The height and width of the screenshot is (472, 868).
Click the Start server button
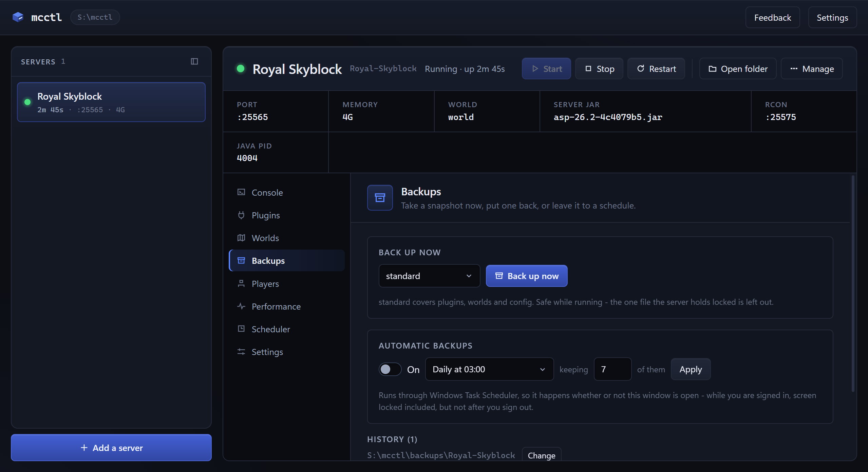[546, 69]
